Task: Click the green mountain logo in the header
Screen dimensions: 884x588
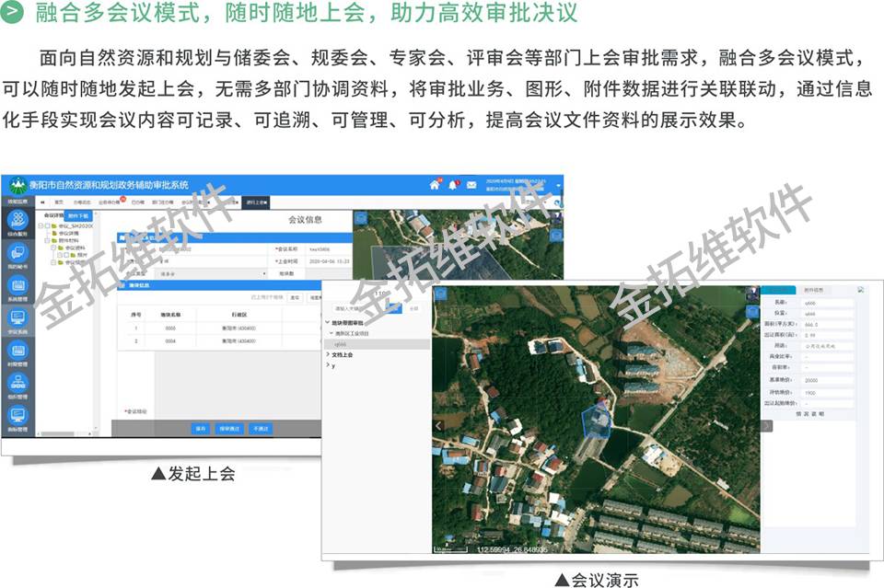Action: (18, 185)
